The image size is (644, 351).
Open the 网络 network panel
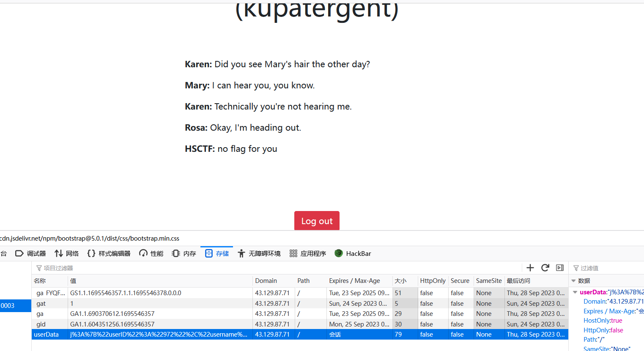pos(67,253)
